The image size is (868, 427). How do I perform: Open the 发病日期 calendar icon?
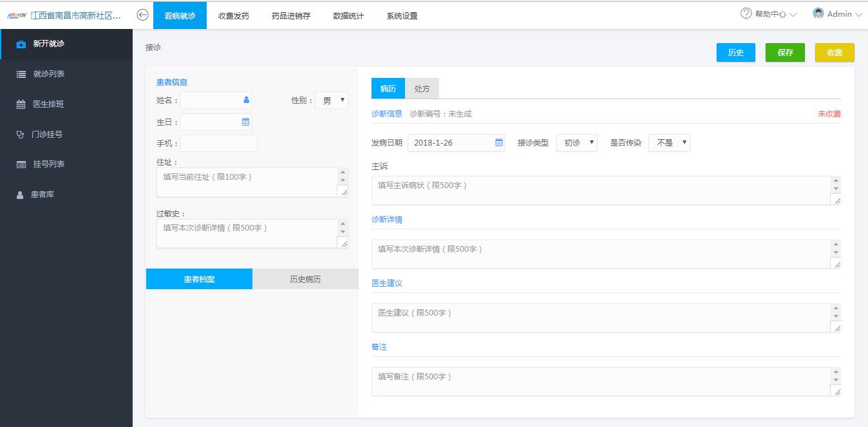(x=499, y=142)
